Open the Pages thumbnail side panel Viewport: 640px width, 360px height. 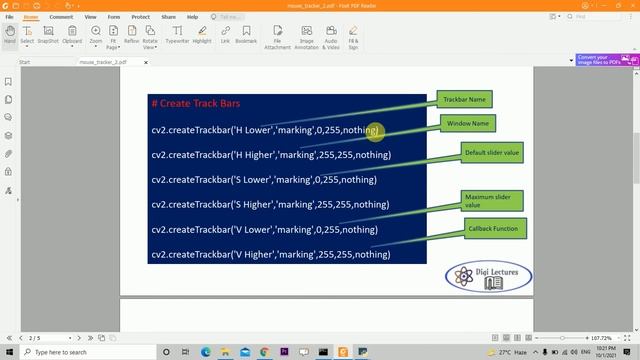click(x=8, y=100)
